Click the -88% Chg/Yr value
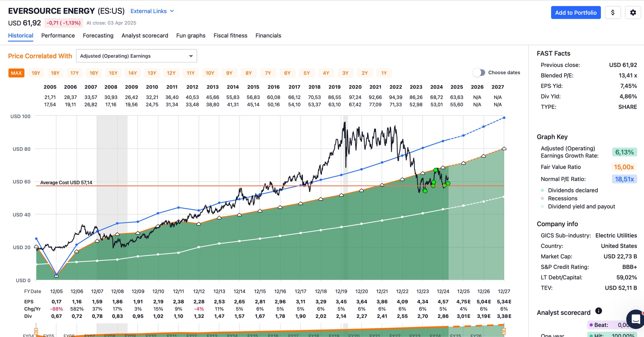Screen dimensions: 644x337 click(56, 309)
